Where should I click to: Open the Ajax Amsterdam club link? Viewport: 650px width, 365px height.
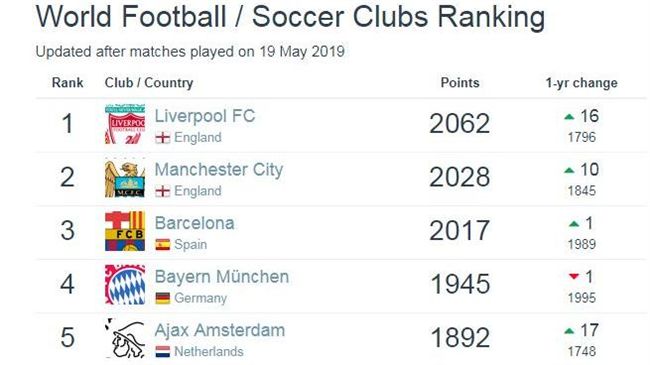click(x=220, y=331)
